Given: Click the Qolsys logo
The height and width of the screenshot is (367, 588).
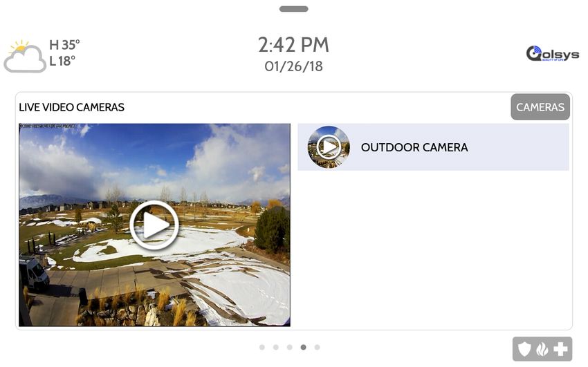Looking at the screenshot, I should click(x=553, y=54).
